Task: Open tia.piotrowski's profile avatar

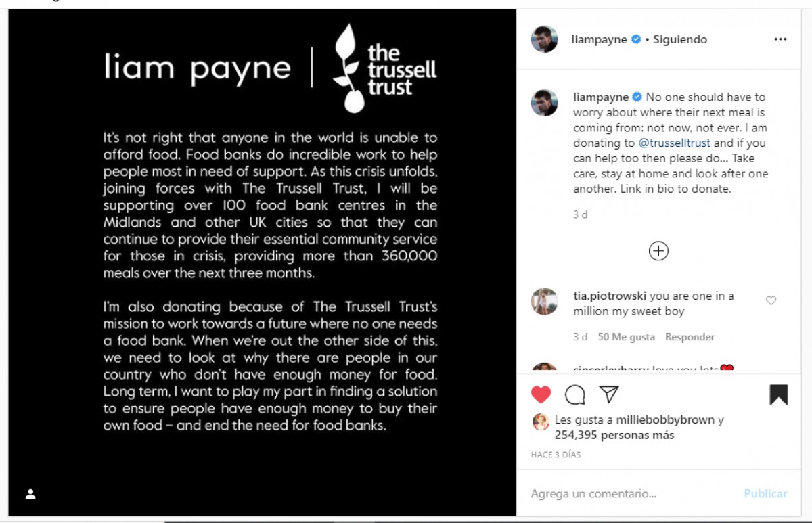Action: (544, 302)
